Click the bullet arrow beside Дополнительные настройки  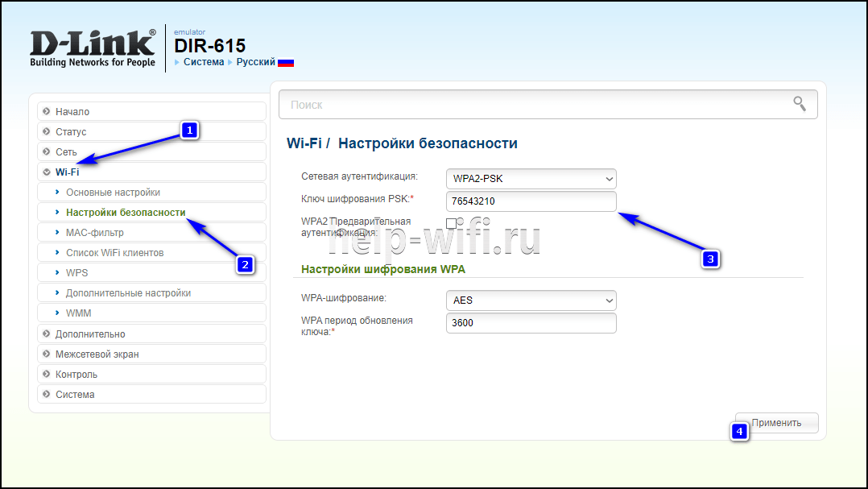pyautogui.click(x=57, y=293)
